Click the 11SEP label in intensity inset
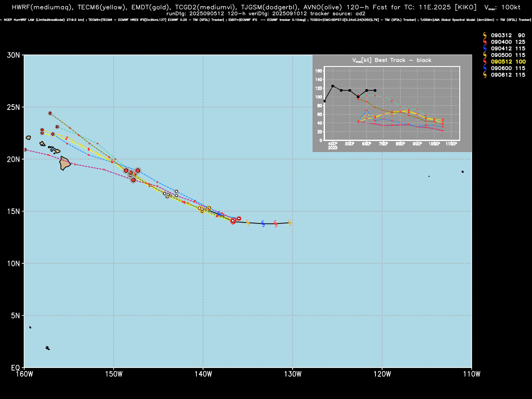Image resolution: width=532 pixels, height=399 pixels. click(x=451, y=144)
